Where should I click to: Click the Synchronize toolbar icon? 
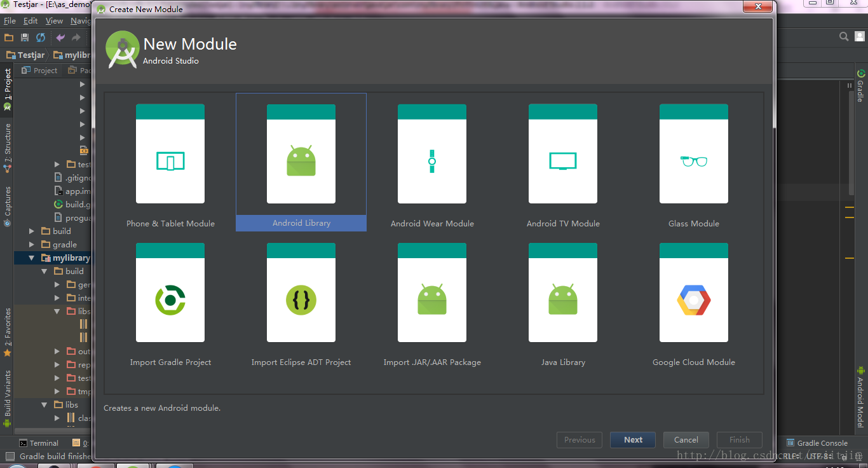point(41,38)
